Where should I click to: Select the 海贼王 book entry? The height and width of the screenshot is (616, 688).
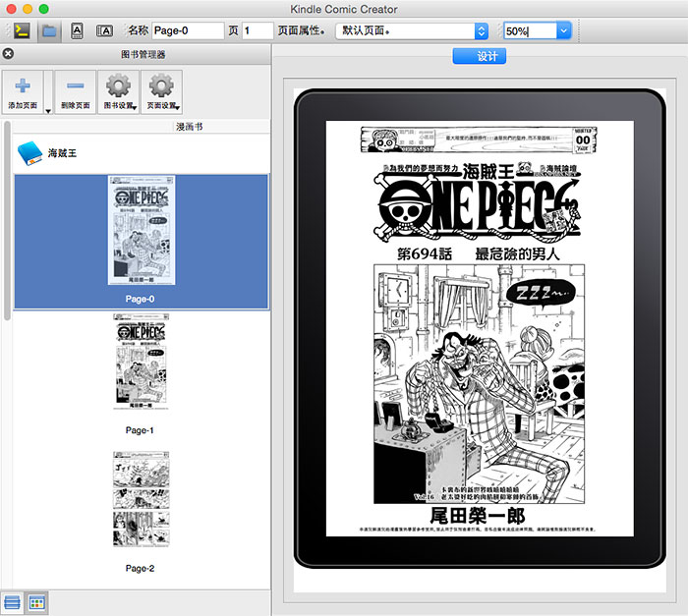pos(142,153)
